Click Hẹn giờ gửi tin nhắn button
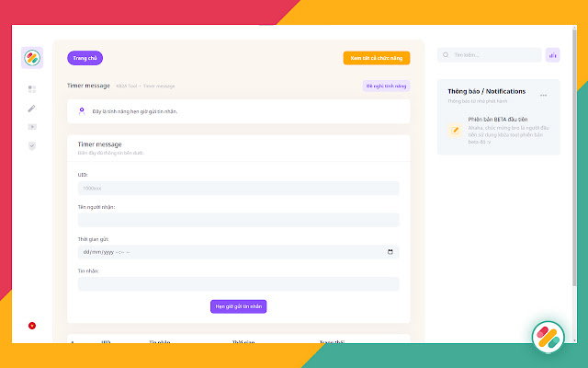The image size is (588, 368). [x=239, y=306]
